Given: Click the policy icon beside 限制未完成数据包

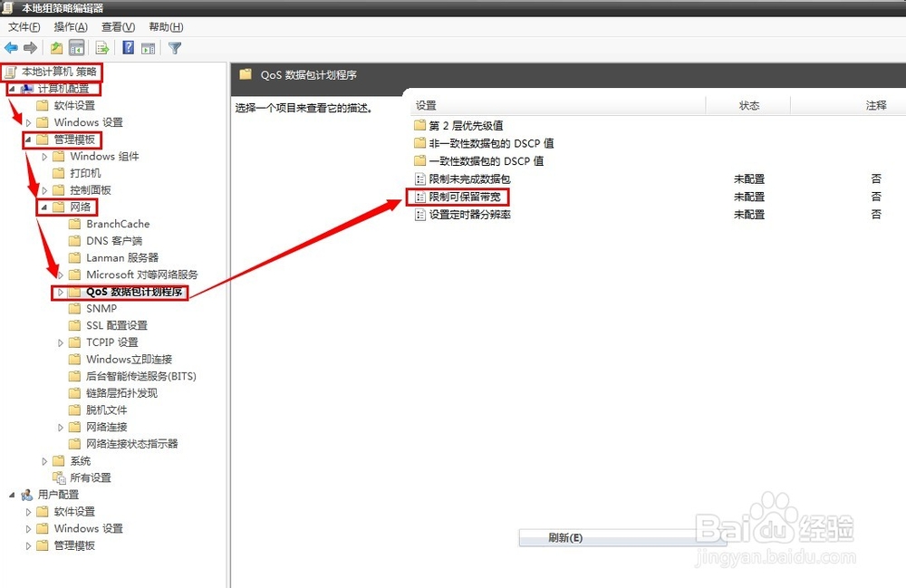Looking at the screenshot, I should click(x=420, y=179).
